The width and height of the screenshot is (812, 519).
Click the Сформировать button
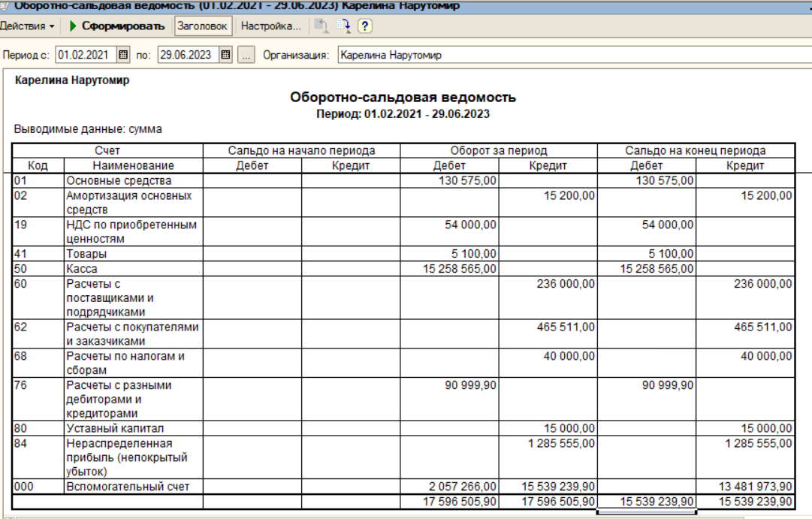(117, 26)
